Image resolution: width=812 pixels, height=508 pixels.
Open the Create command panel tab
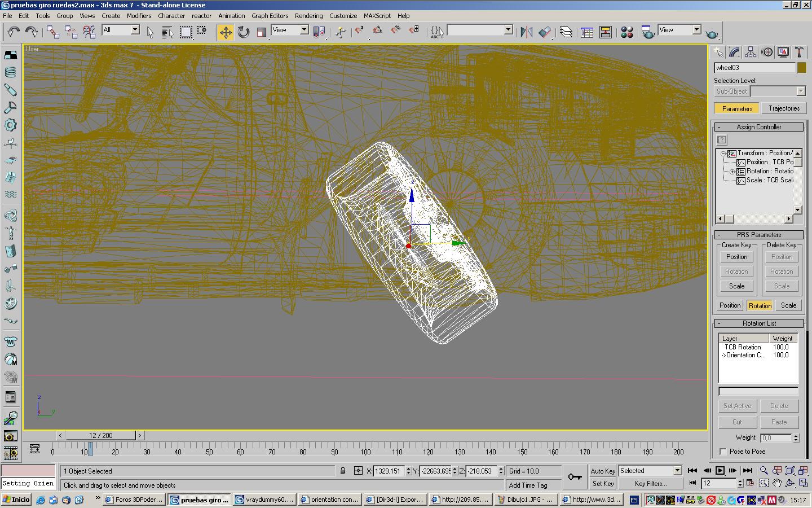click(x=718, y=52)
